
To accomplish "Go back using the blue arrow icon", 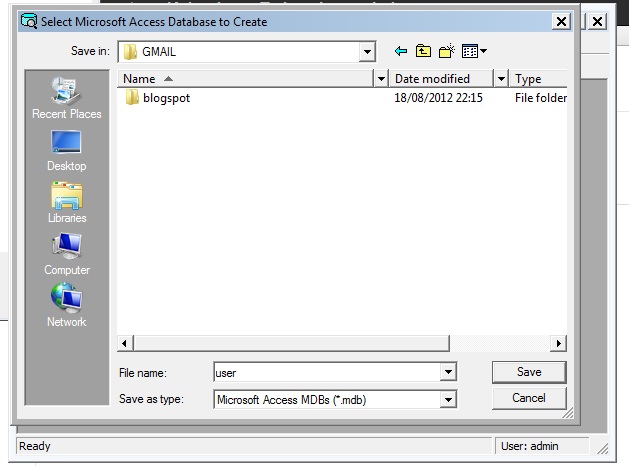I will 401,51.
